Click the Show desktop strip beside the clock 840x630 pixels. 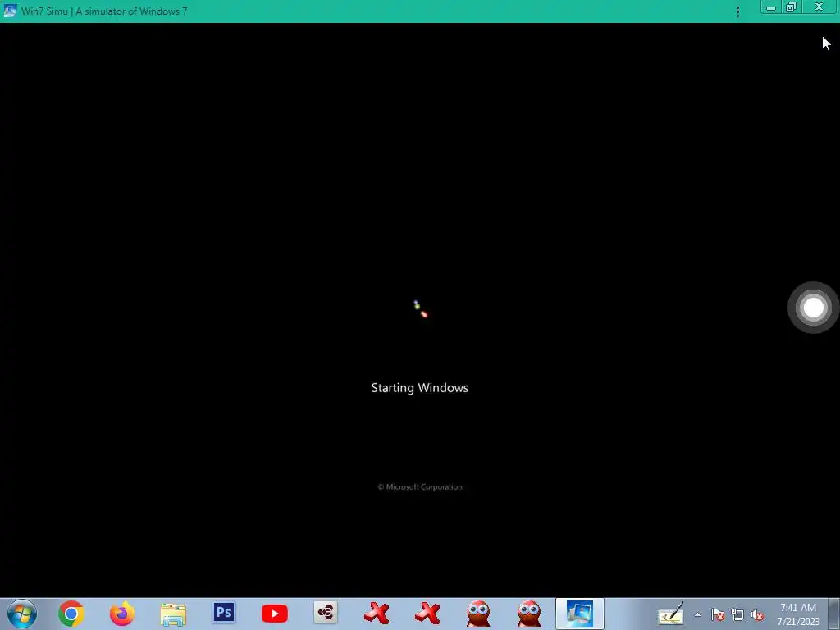tap(834, 614)
